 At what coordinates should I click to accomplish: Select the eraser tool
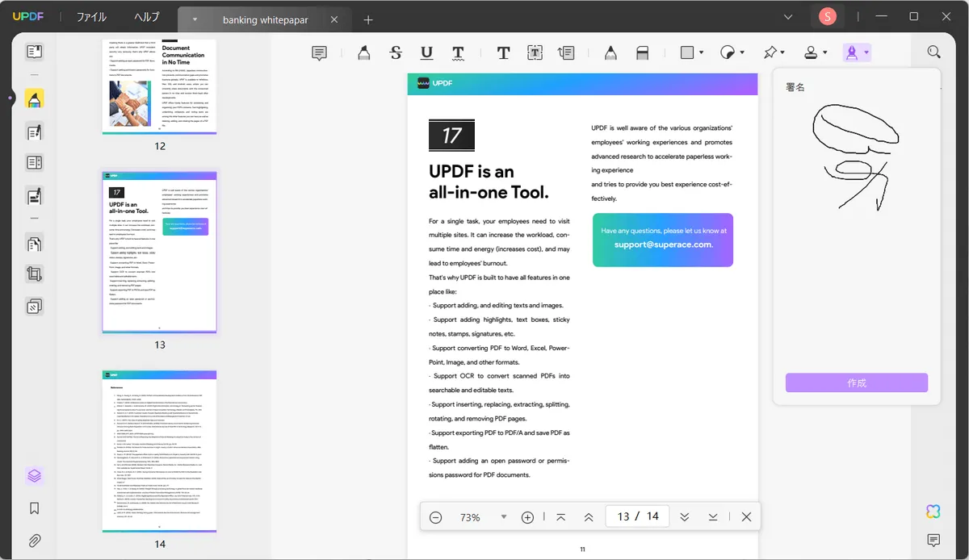pyautogui.click(x=643, y=53)
